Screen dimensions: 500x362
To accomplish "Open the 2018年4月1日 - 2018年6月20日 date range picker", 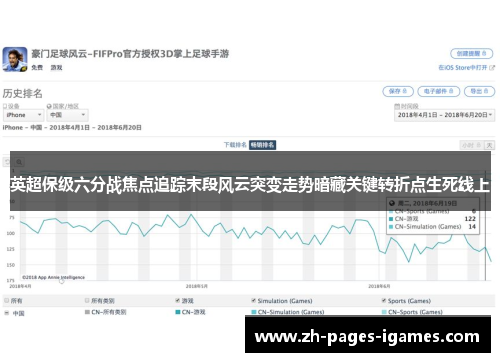I will 444,115.
